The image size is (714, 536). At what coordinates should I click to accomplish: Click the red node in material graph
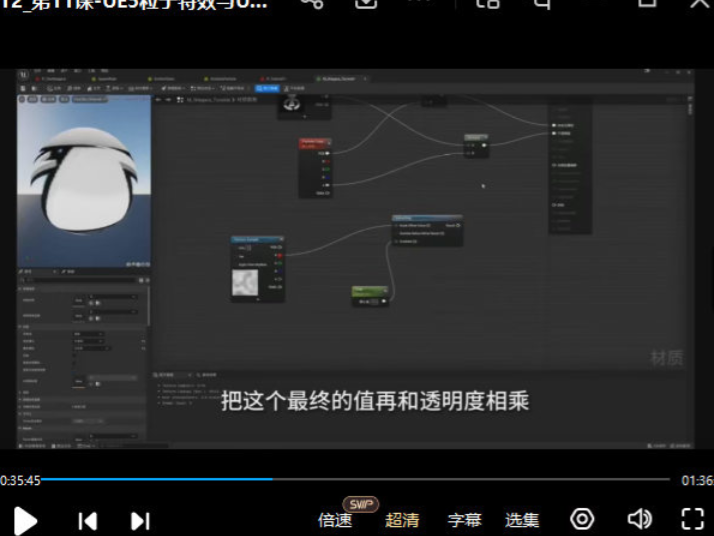coord(314,143)
